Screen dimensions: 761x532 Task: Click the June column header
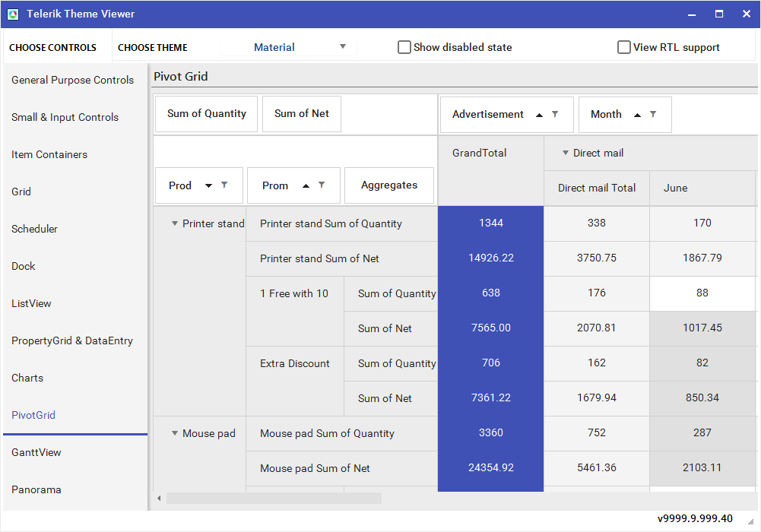click(x=702, y=188)
